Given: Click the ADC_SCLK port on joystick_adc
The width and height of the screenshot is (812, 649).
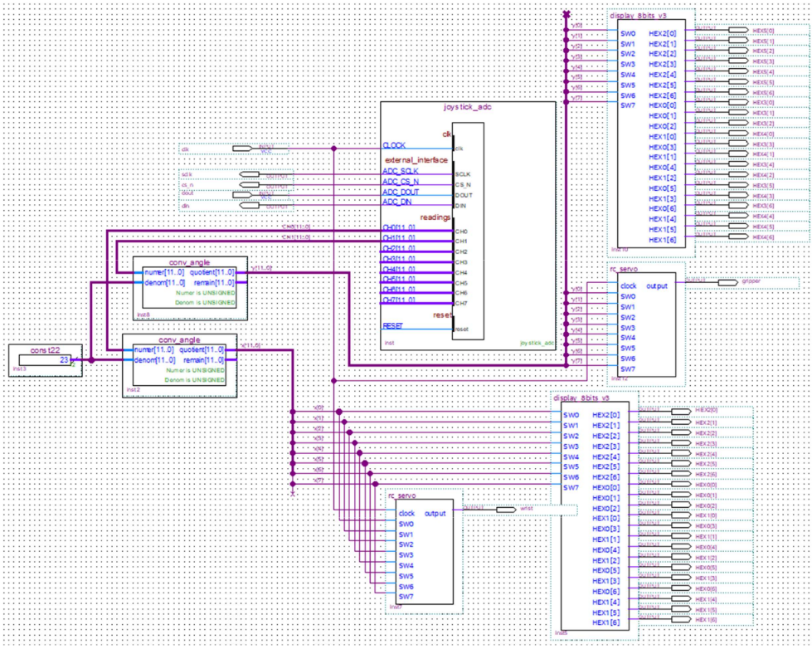Looking at the screenshot, I should [x=400, y=171].
